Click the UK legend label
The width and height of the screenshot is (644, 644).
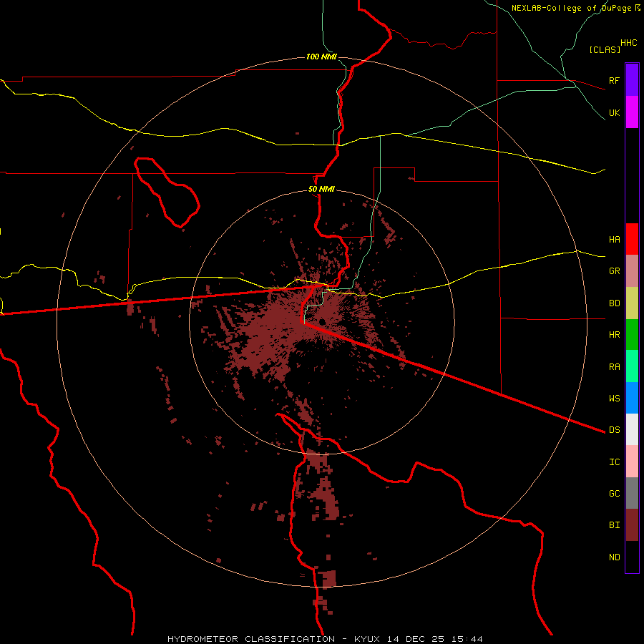click(x=614, y=112)
